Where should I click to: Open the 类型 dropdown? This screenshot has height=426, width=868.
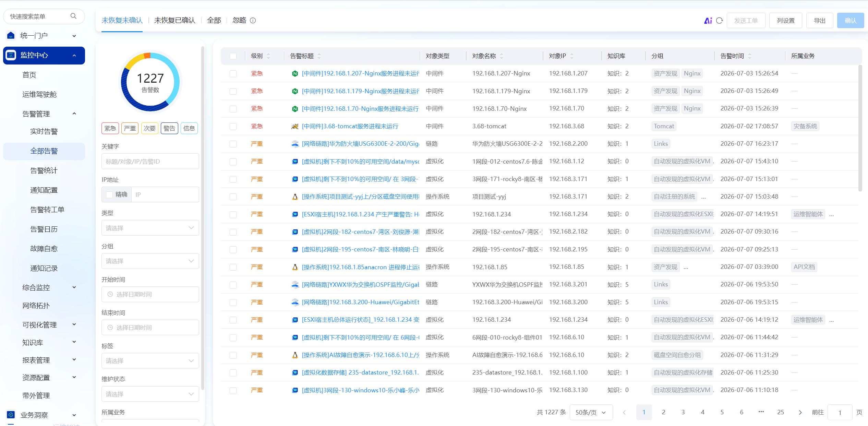(150, 228)
